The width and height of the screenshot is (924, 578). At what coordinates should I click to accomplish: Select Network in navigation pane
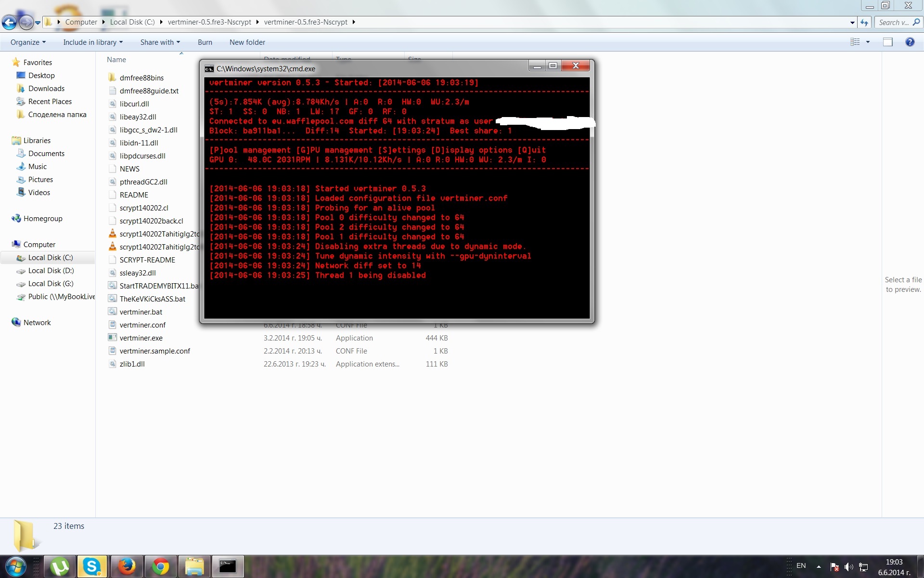pyautogui.click(x=37, y=323)
